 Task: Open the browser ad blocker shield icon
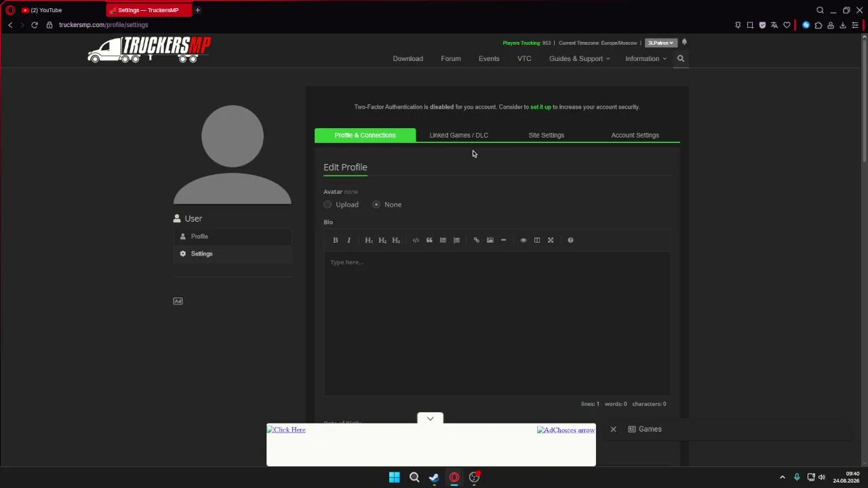click(762, 25)
